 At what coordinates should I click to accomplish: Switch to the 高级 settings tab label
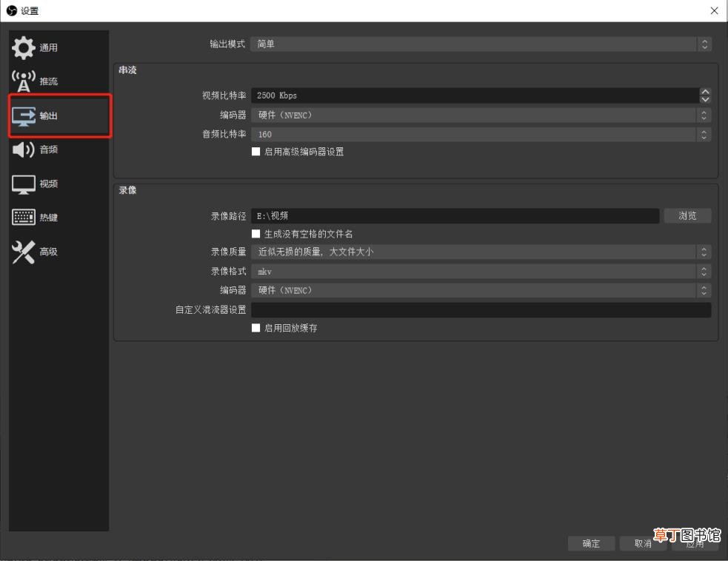pyautogui.click(x=48, y=252)
